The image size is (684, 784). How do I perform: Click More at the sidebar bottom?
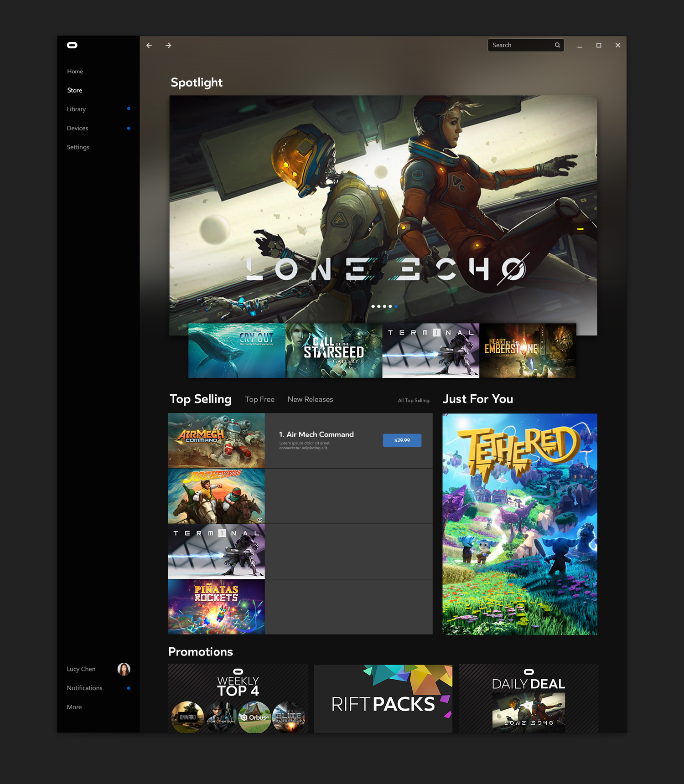pyautogui.click(x=74, y=707)
